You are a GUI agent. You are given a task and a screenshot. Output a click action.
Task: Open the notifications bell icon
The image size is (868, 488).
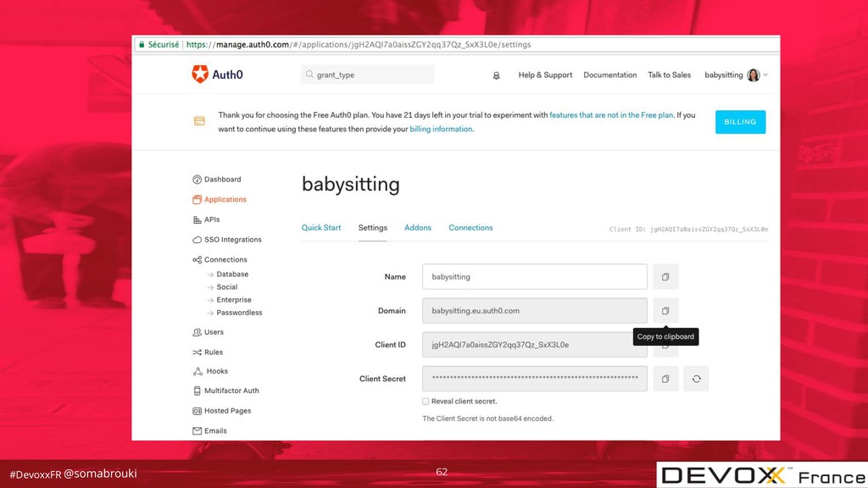496,75
